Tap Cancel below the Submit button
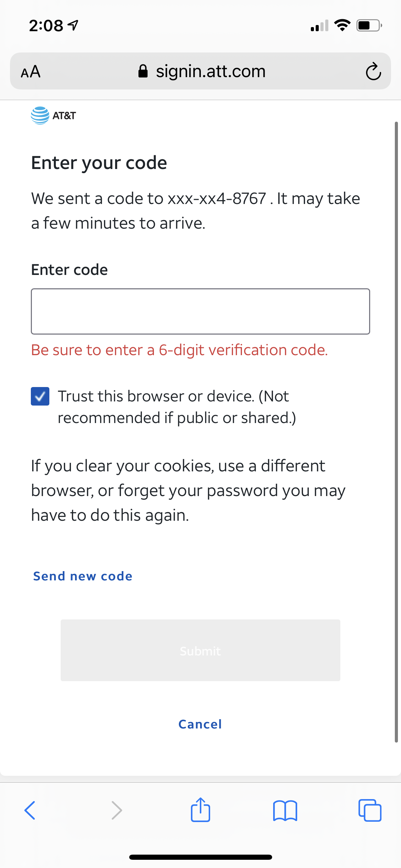Image resolution: width=401 pixels, height=868 pixels. tap(200, 724)
